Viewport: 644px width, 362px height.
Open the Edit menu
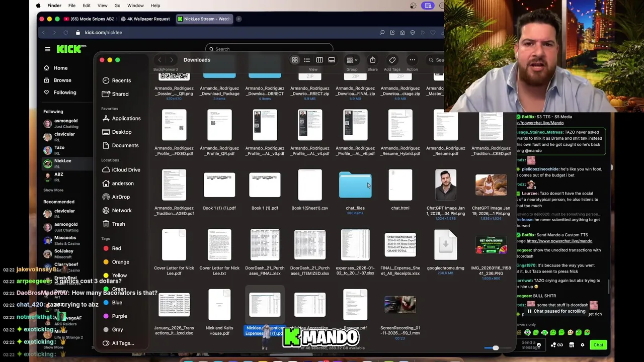coord(87,6)
